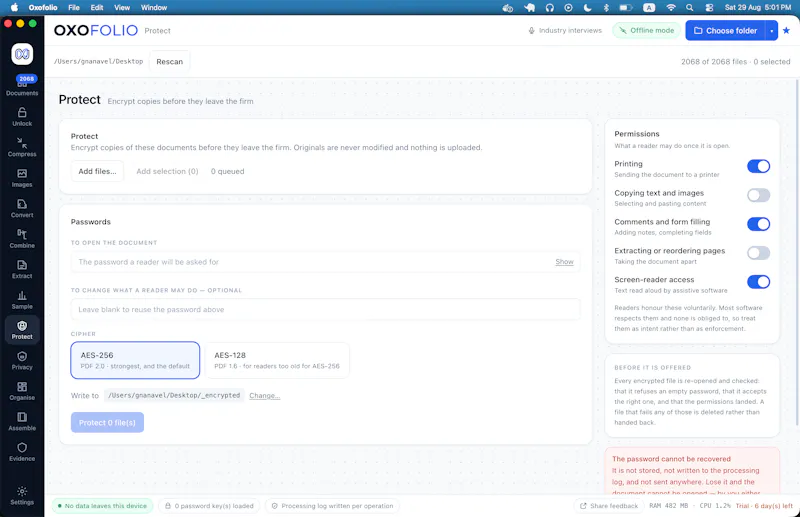
Task: Click Add selection (0)
Action: point(167,171)
